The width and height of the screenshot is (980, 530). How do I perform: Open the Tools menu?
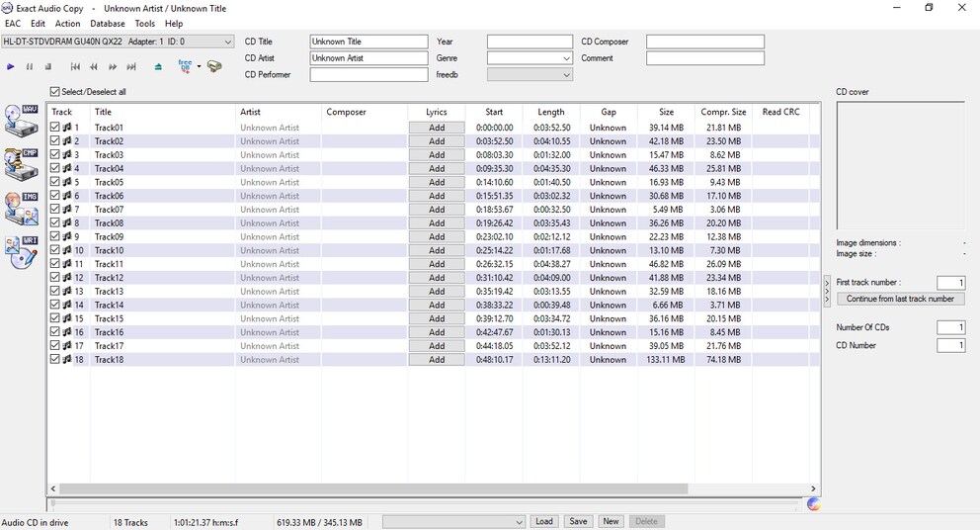(x=145, y=23)
